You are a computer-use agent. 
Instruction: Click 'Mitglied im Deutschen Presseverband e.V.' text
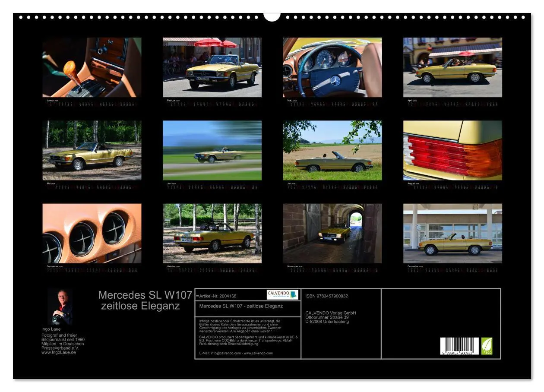point(63,346)
